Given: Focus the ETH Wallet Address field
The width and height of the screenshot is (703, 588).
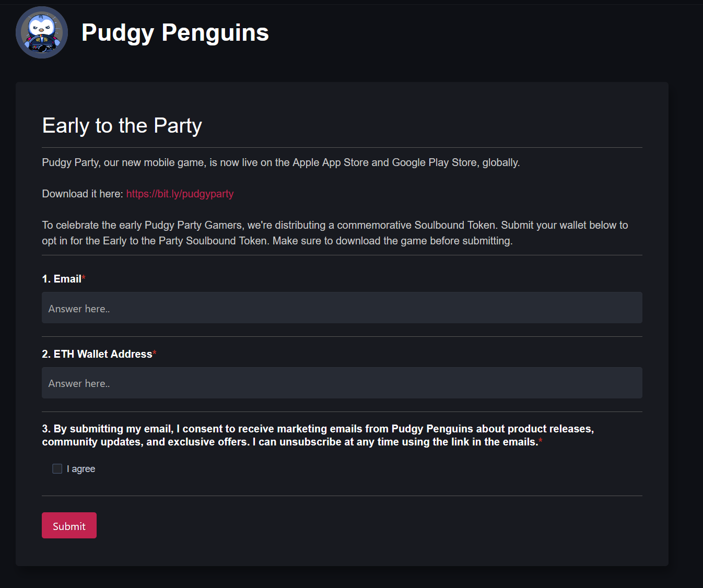Looking at the screenshot, I should (x=342, y=383).
